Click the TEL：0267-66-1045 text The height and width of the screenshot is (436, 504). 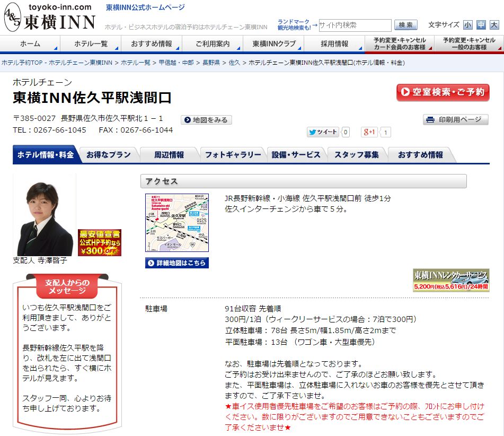49,130
